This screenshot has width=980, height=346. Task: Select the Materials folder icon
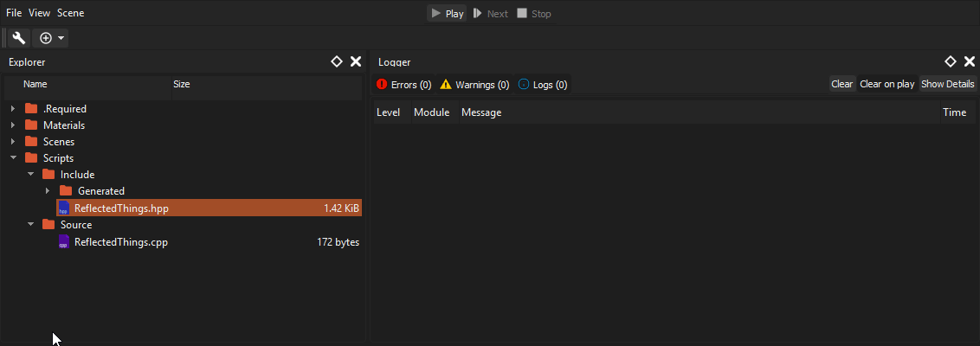coord(31,125)
